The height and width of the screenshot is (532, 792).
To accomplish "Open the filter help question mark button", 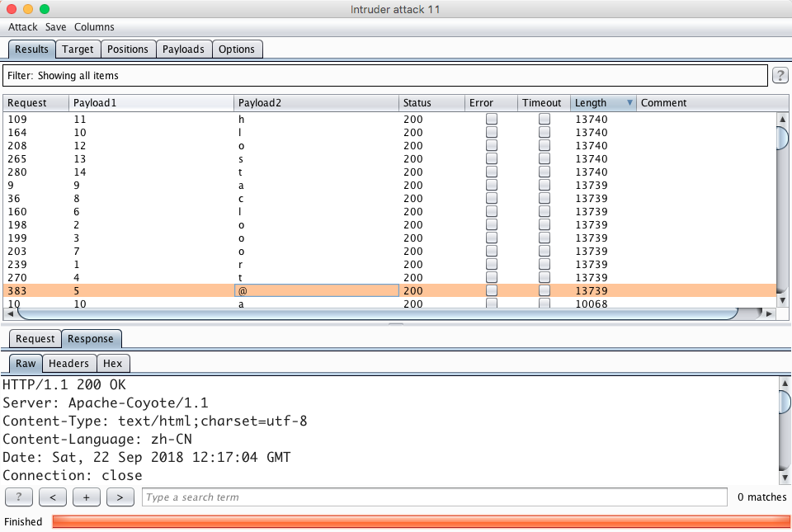I will (x=780, y=76).
